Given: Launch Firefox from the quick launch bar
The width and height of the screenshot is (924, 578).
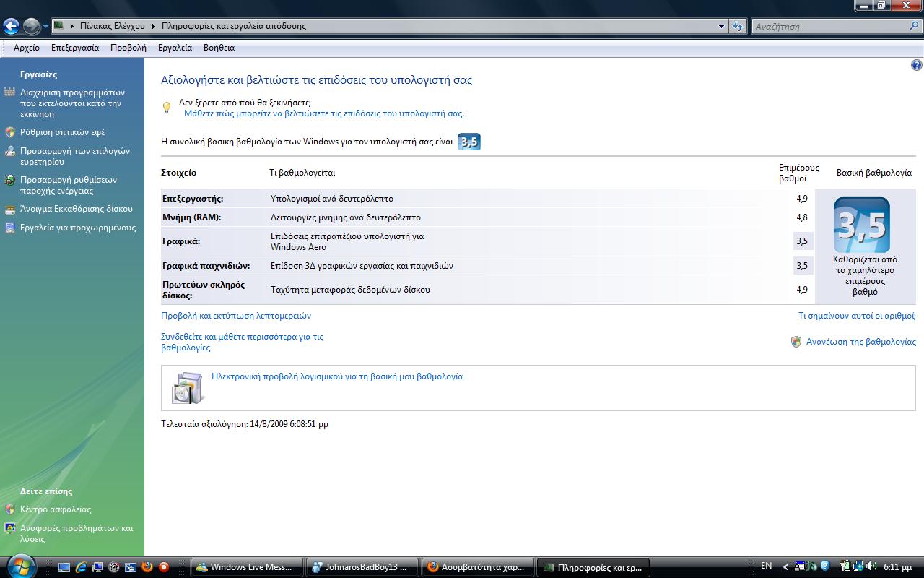Looking at the screenshot, I should point(147,567).
